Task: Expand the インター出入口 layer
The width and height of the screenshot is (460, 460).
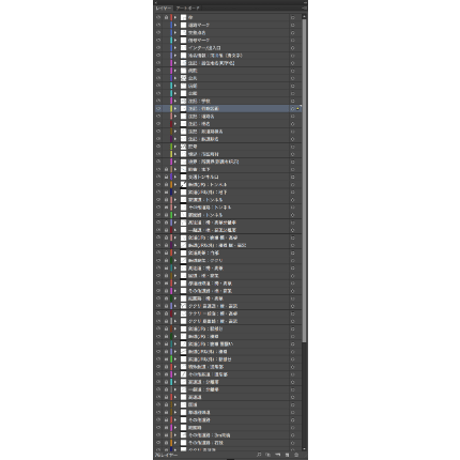Action: (x=176, y=48)
